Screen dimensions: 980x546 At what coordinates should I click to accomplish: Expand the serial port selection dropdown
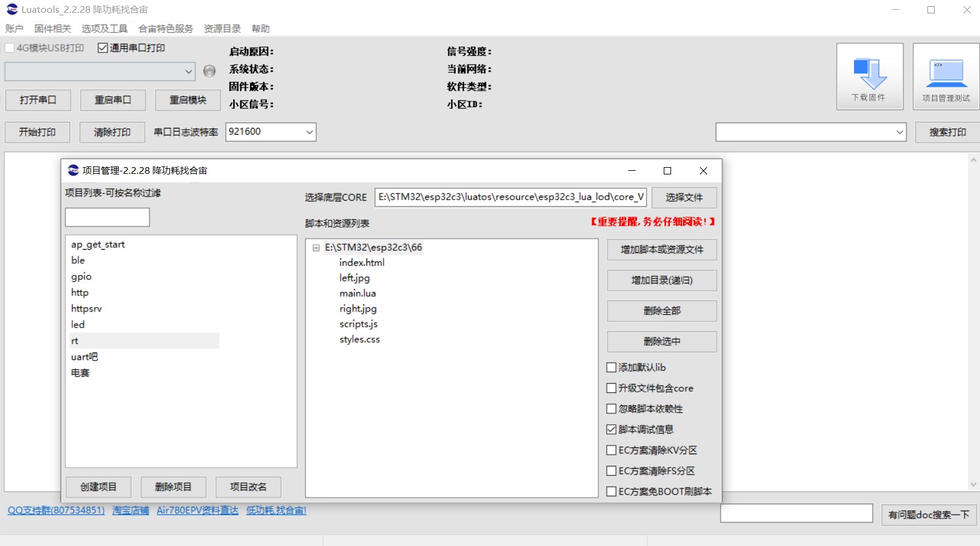[x=188, y=72]
